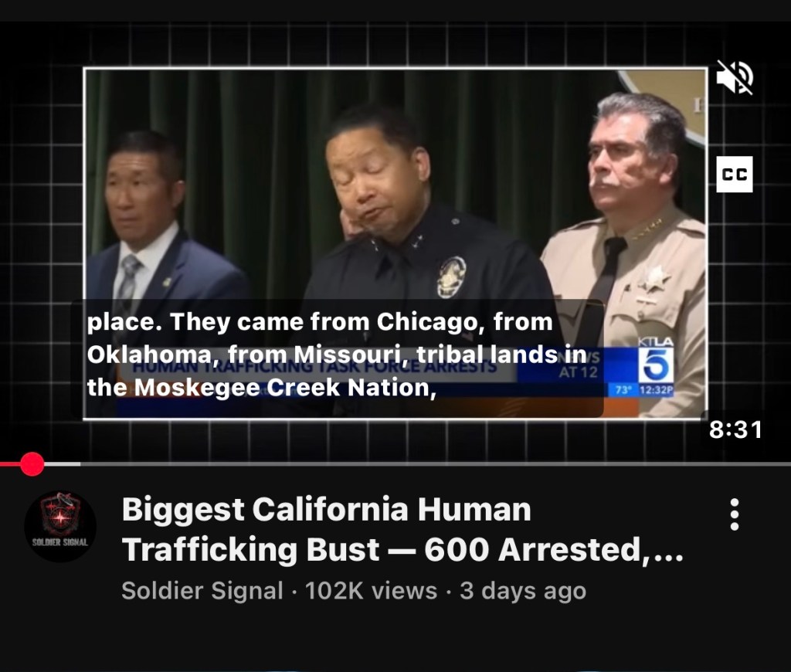Unmute the video with the speaker icon

[735, 77]
